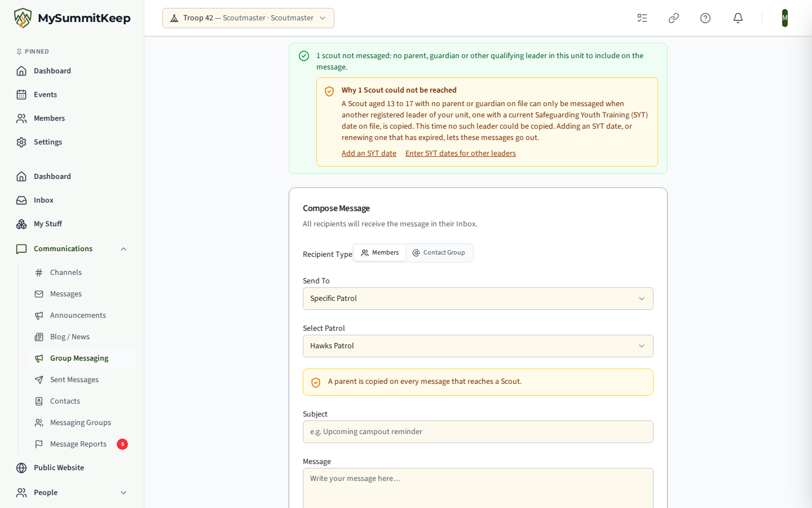Click the Message text area

click(x=478, y=488)
